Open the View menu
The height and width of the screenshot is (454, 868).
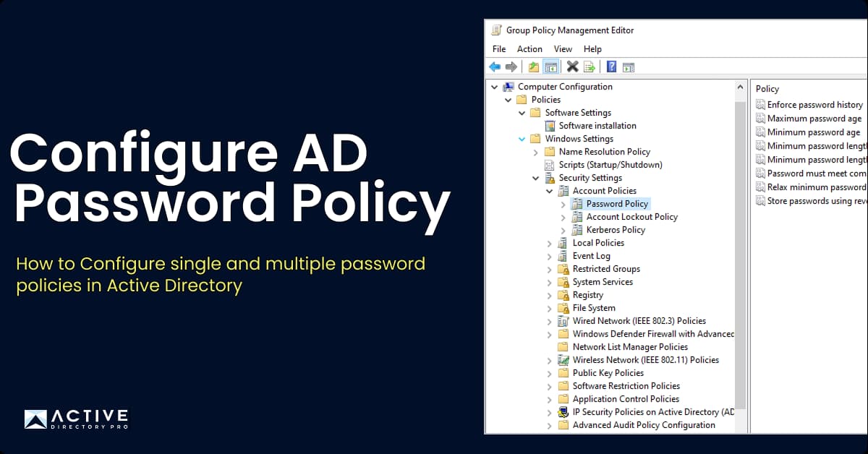[563, 49]
